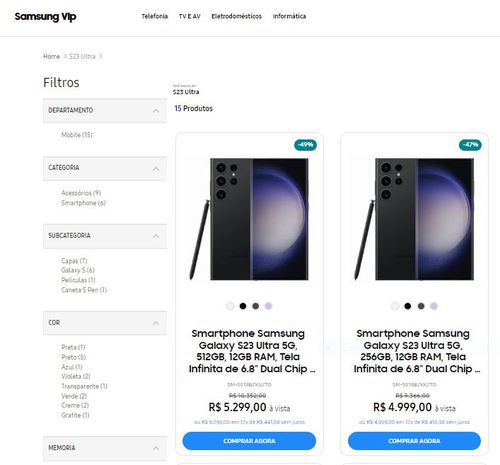Select graphite color swatch on 256GB phone
Viewport: 500px width, 465px height.
point(421,306)
